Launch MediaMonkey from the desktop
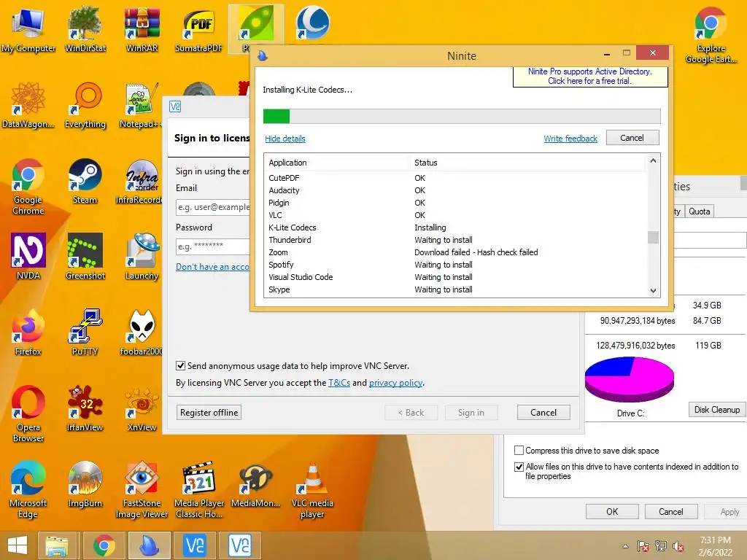Viewport: 747px width, 560px height. pyautogui.click(x=255, y=484)
